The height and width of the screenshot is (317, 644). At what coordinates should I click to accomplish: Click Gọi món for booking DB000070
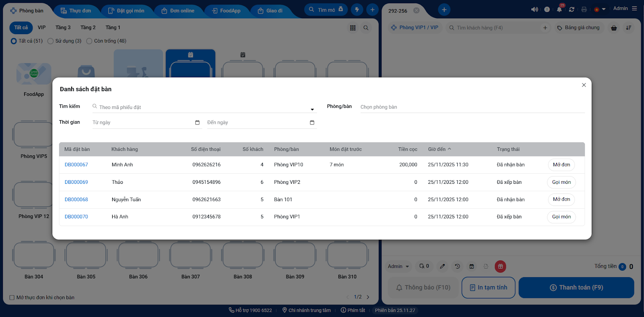point(561,217)
